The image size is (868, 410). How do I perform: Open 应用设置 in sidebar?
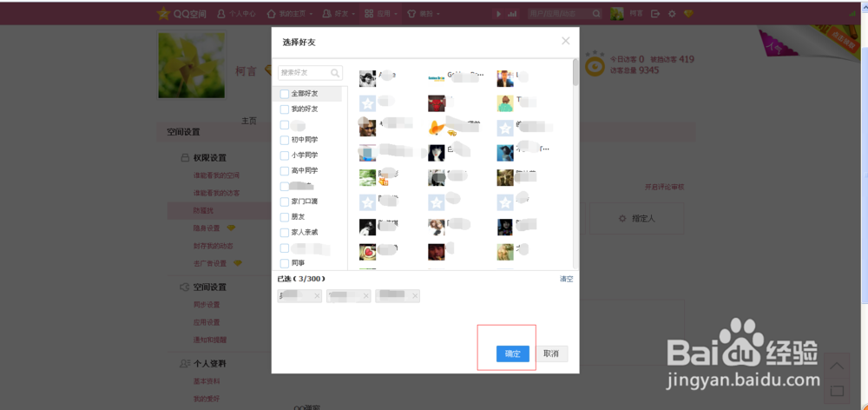click(207, 322)
